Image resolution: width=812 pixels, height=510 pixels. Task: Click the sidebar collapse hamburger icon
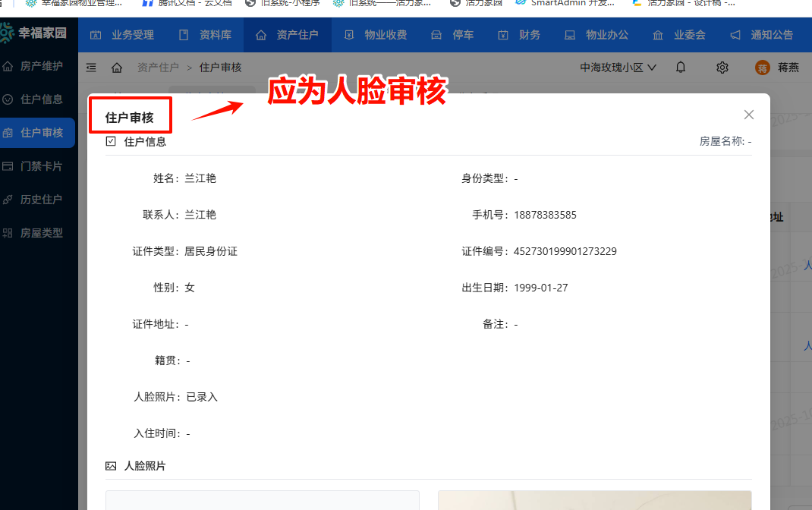(91, 67)
